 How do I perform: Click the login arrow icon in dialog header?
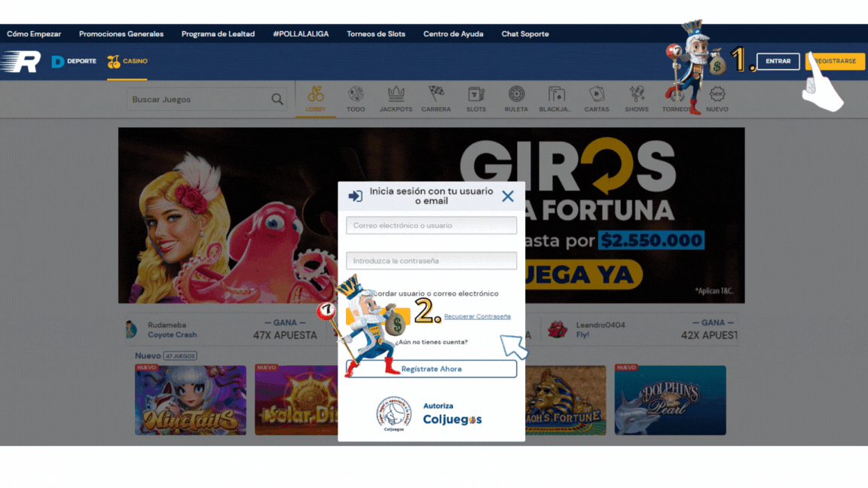pyautogui.click(x=356, y=196)
